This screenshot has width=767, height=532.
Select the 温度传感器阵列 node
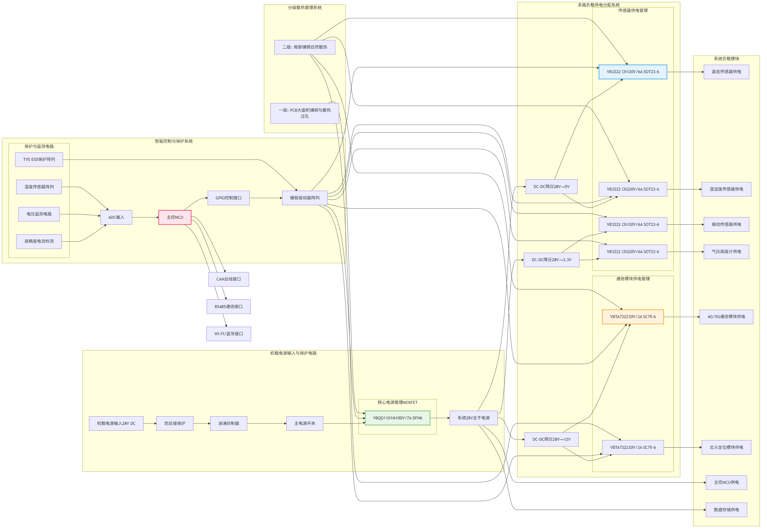pyautogui.click(x=39, y=187)
